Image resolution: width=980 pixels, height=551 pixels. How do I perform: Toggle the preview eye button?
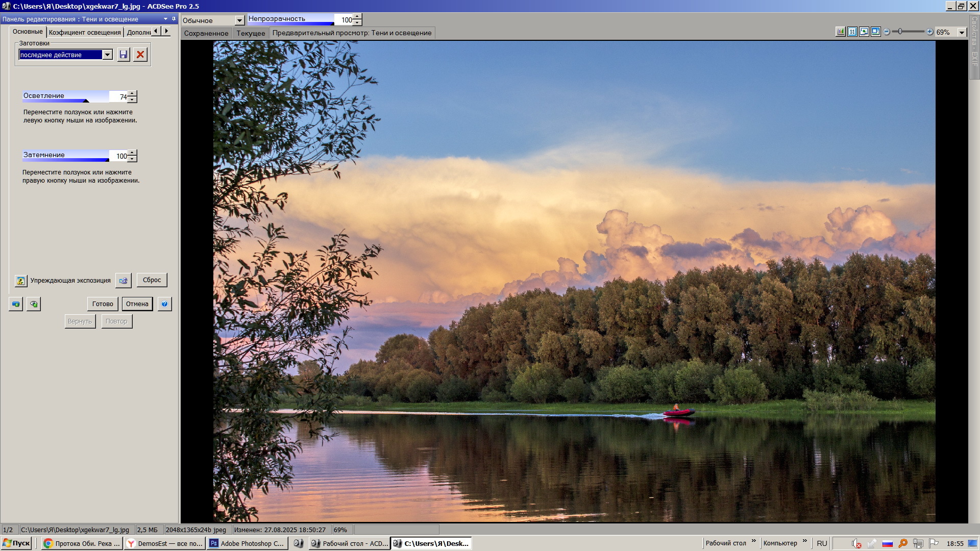tap(34, 304)
